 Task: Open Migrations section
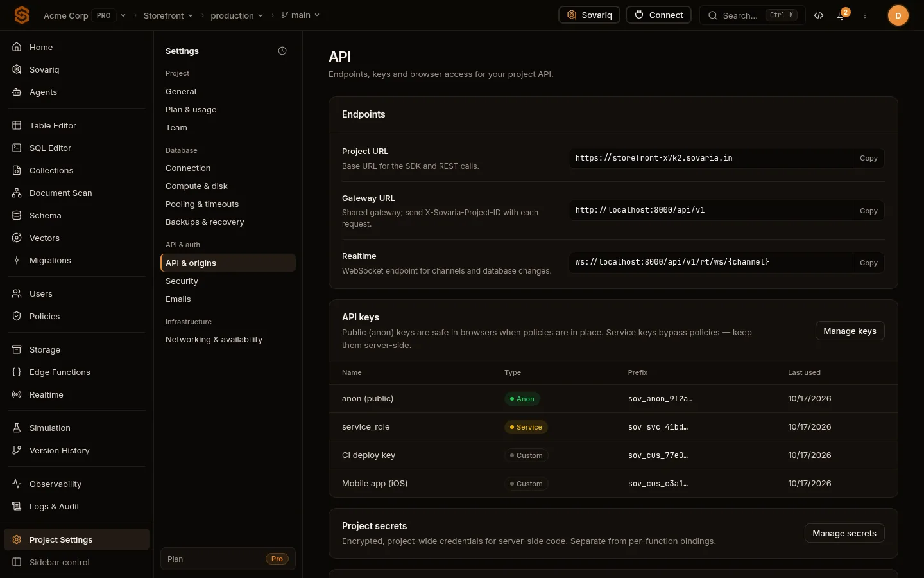pos(77,260)
